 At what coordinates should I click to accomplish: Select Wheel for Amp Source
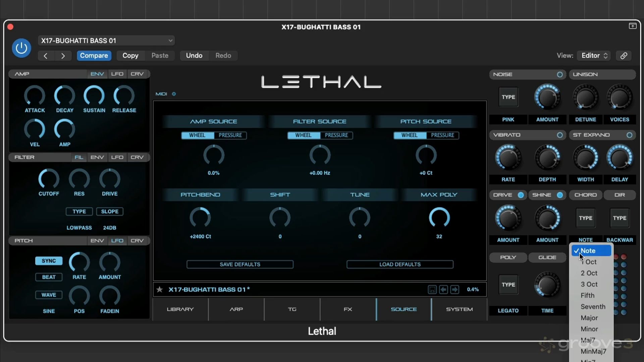[x=197, y=135]
